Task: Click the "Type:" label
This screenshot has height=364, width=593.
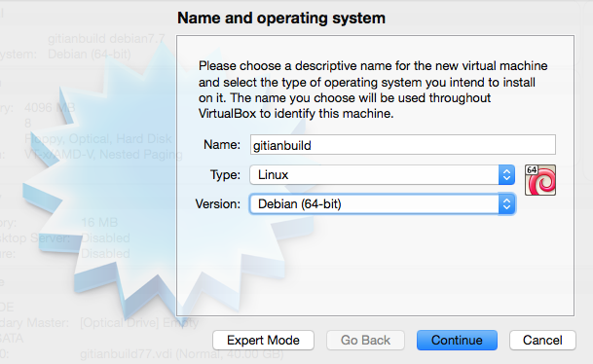Action: (x=225, y=175)
